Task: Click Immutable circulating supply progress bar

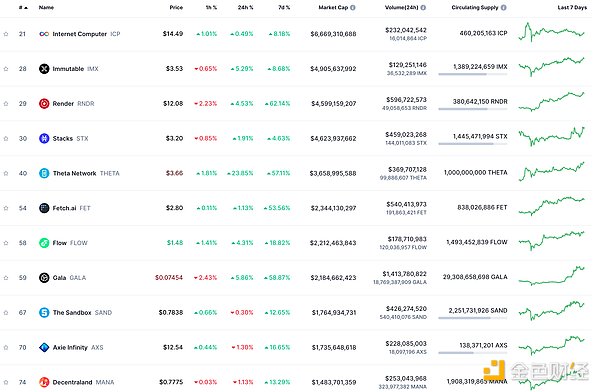Action: tap(473, 74)
